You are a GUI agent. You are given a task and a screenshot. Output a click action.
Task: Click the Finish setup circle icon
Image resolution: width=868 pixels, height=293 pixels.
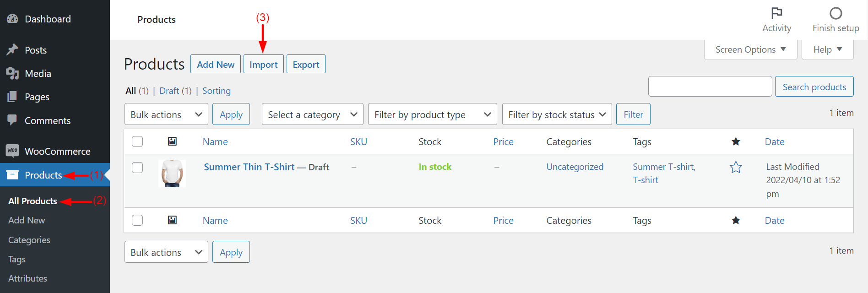click(835, 13)
